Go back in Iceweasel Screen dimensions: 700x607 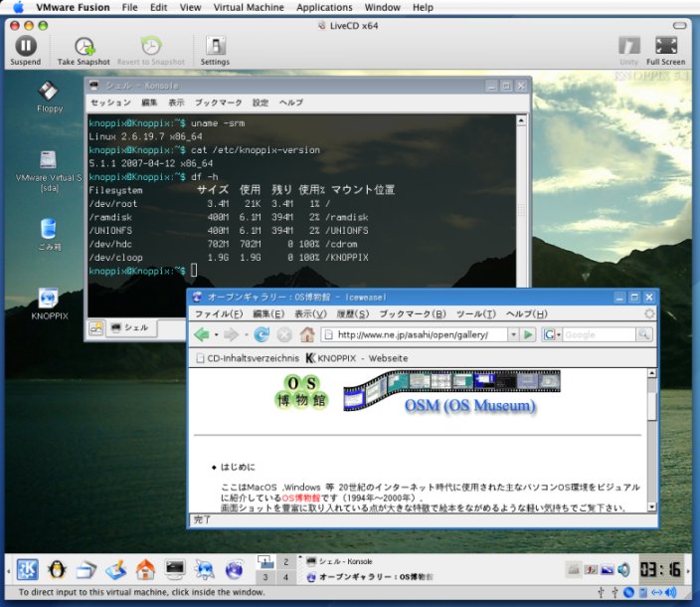(x=202, y=334)
